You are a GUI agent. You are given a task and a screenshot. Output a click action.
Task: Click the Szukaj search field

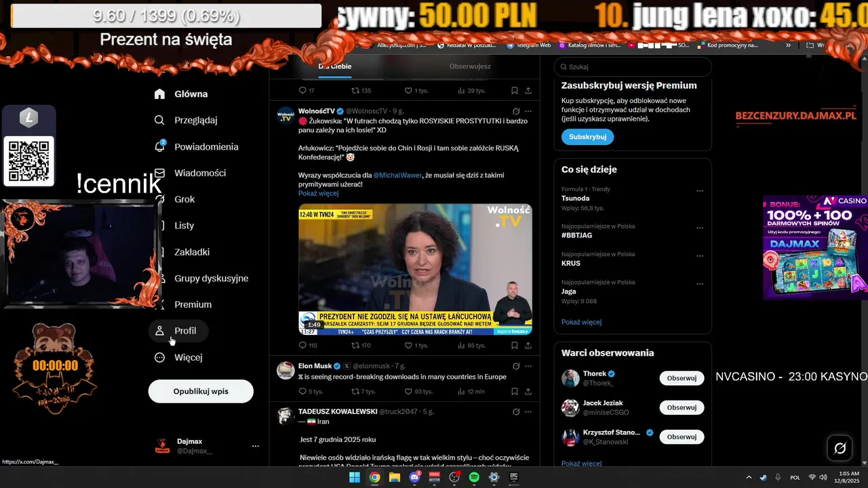coord(633,66)
